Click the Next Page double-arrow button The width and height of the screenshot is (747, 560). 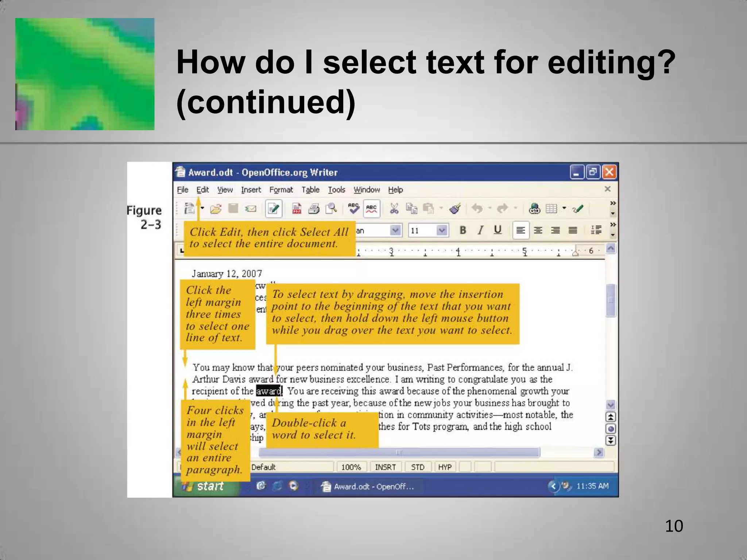point(611,440)
